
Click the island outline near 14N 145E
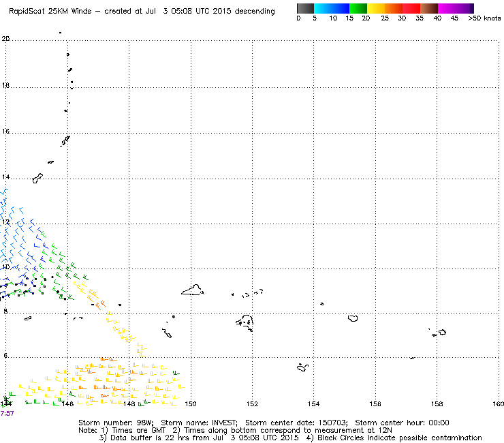click(37, 179)
